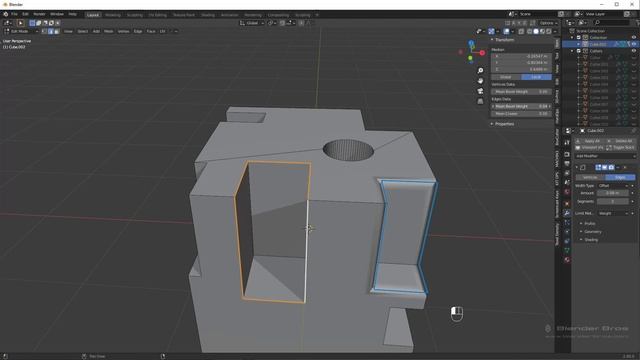Image resolution: width=640 pixels, height=360 pixels.
Task: Open the Global transform orientation dropdown
Action: [252, 23]
